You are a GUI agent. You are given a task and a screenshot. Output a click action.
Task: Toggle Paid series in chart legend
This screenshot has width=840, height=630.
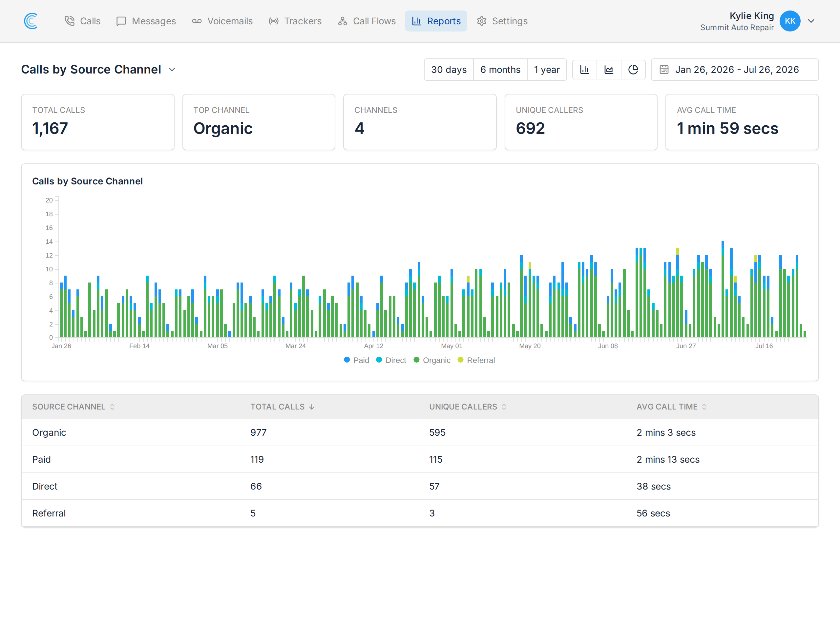click(356, 360)
